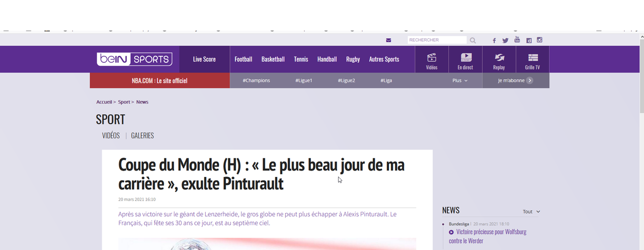The height and width of the screenshot is (250, 644).
Task: Click the Bundesliga news category label
Action: pyautogui.click(x=460, y=224)
